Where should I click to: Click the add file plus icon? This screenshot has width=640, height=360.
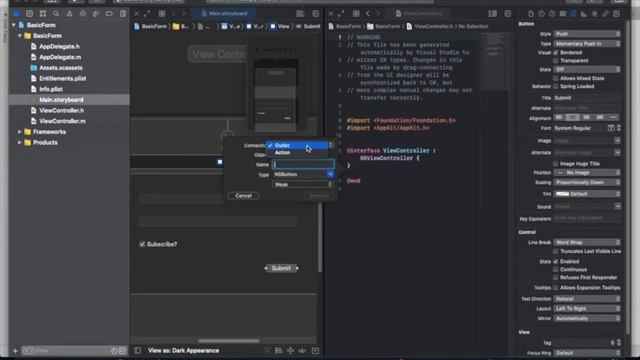tap(15, 350)
